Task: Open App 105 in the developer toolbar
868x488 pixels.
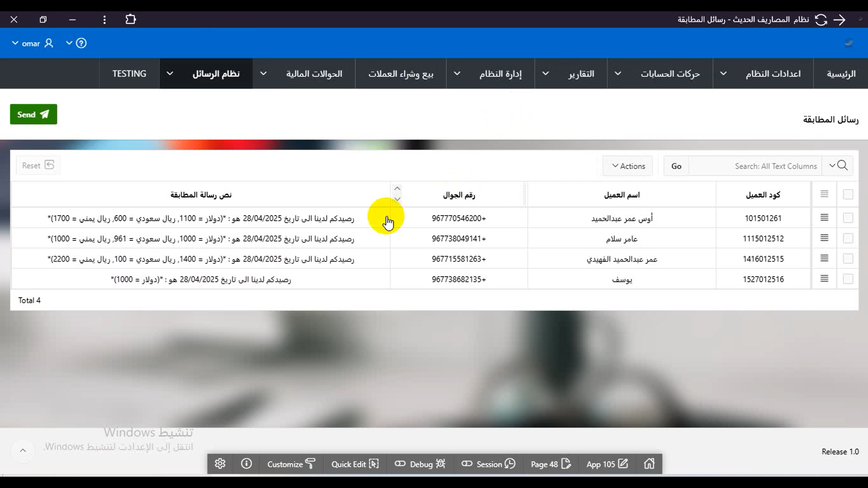Action: 607,464
